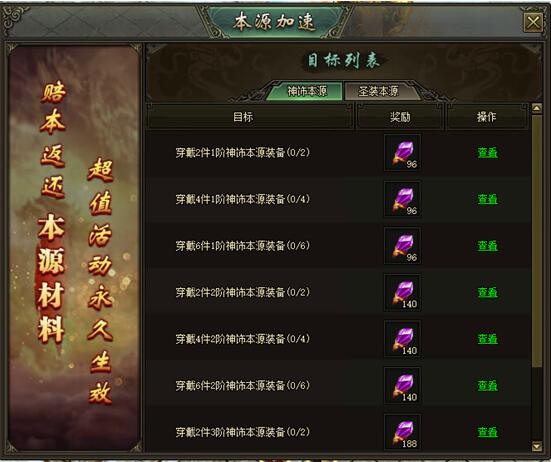Click purple crystal reward for 4件1阶 goal

402,199
